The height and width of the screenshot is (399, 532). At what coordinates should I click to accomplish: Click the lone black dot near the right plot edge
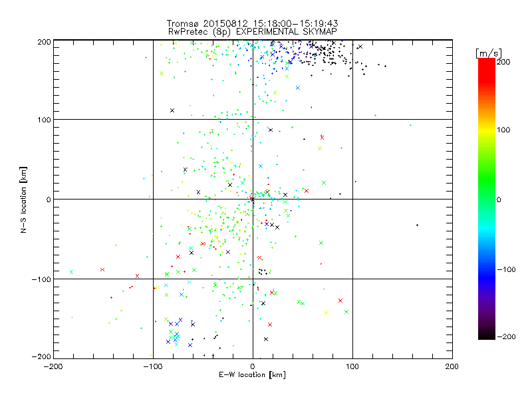click(x=418, y=225)
